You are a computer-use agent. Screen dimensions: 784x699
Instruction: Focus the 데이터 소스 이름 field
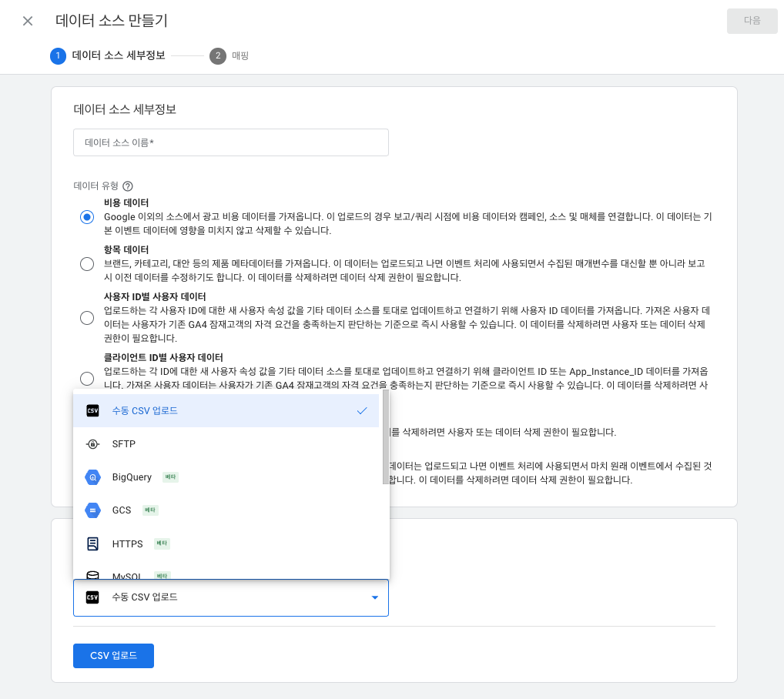pos(230,142)
